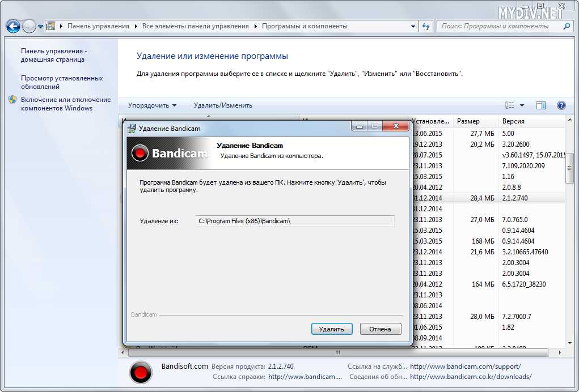Expand the view options dropdown arrow
The image size is (579, 392).
point(522,105)
